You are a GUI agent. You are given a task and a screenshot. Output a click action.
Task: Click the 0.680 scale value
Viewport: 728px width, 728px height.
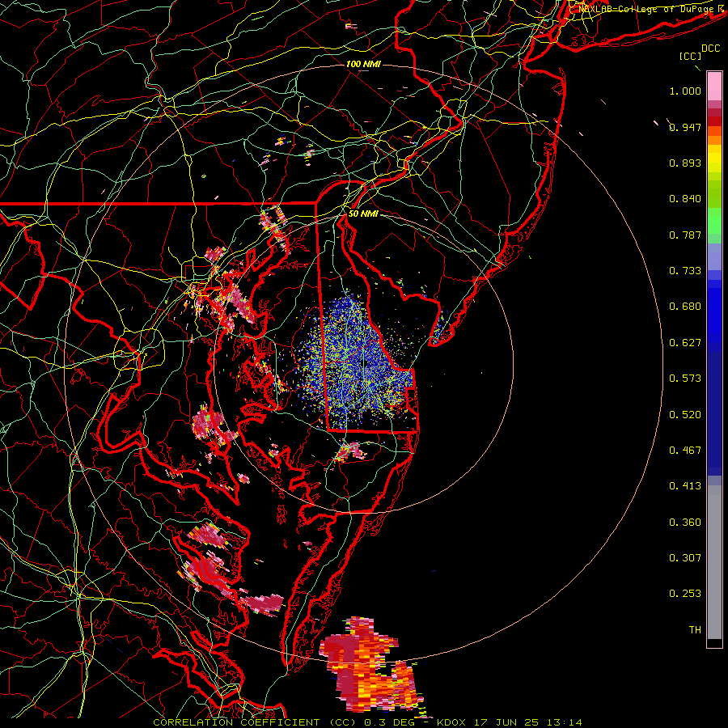pyautogui.click(x=685, y=307)
